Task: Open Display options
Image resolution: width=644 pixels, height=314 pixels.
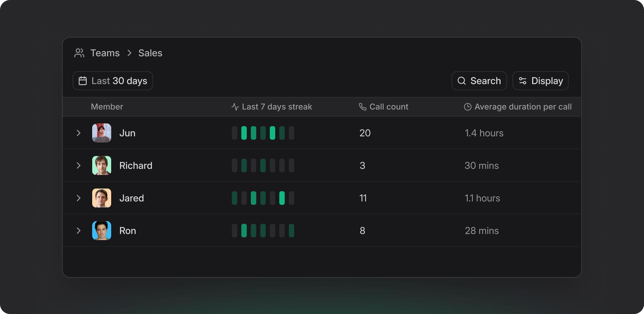Action: [540, 81]
